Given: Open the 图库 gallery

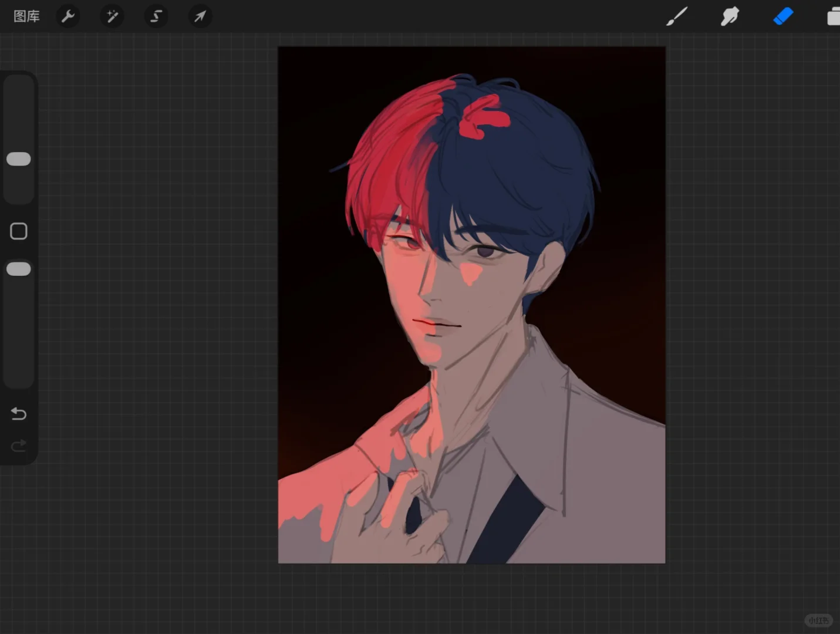Looking at the screenshot, I should pos(26,16).
